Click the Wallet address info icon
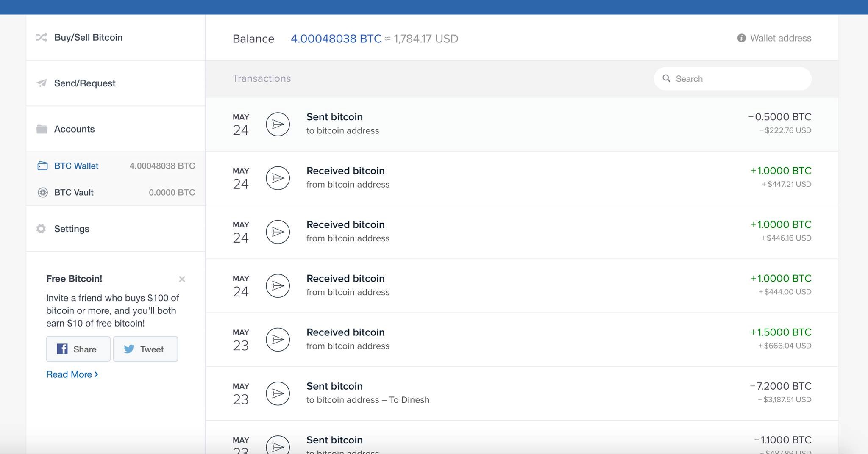Screen dimensions: 868x454 point(741,38)
